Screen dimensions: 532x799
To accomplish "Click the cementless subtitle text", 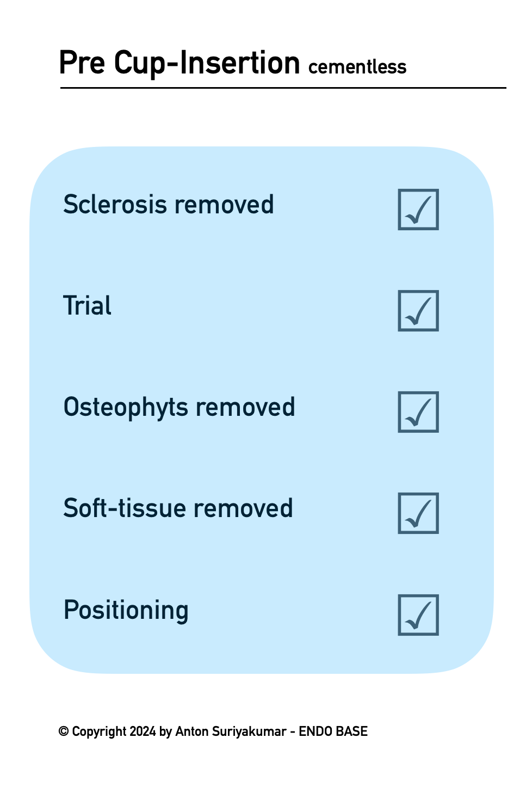I will [357, 67].
